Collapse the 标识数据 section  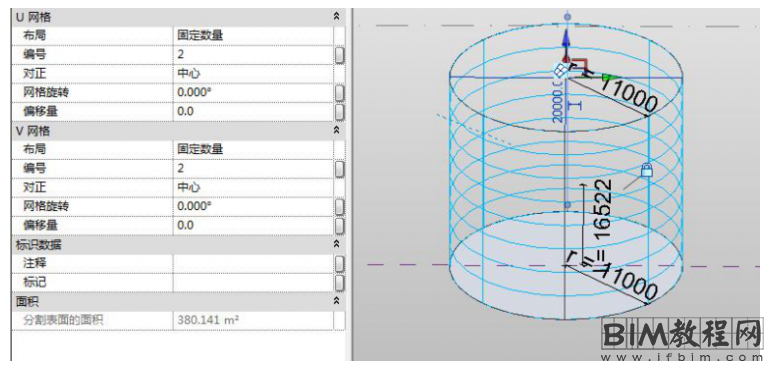coord(336,244)
